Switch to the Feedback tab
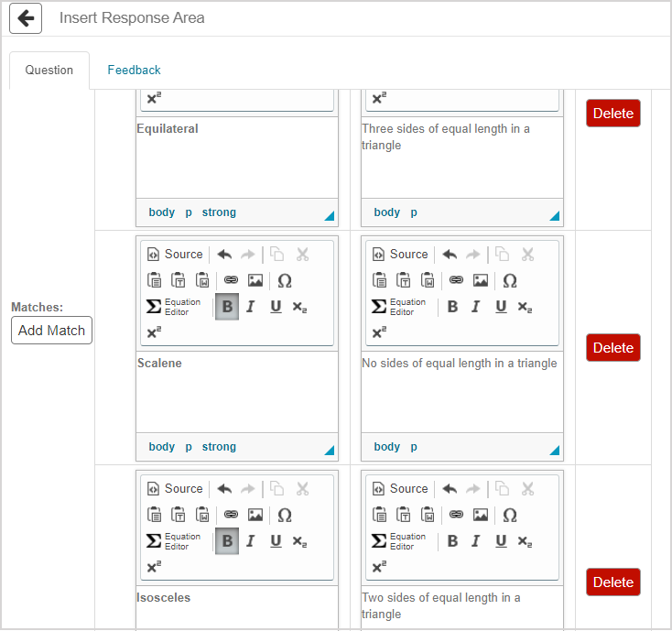Screen dimensions: 672x631 tap(134, 70)
